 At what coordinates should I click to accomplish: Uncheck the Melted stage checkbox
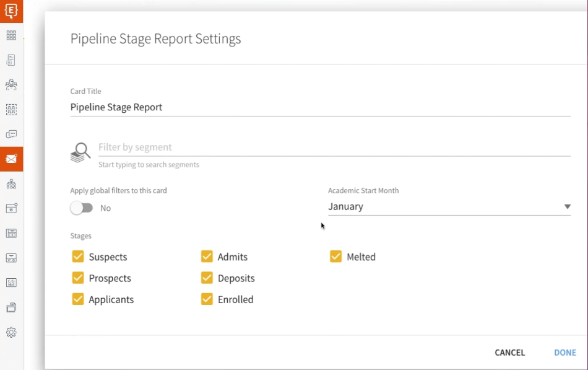pyautogui.click(x=335, y=257)
